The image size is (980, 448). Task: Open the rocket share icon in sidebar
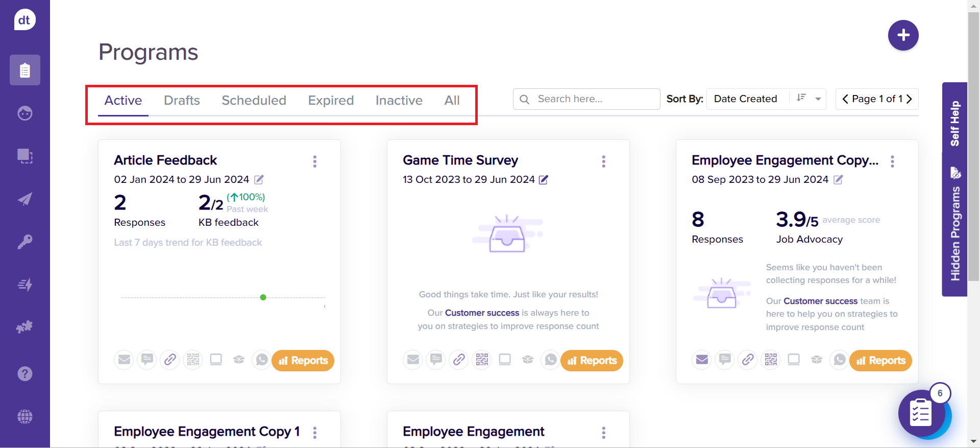(24, 199)
